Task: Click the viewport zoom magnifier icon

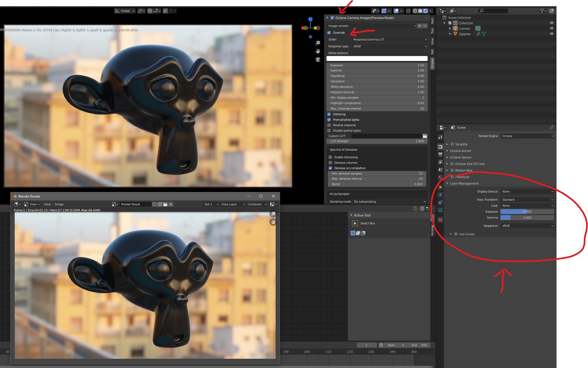Action: (x=318, y=43)
